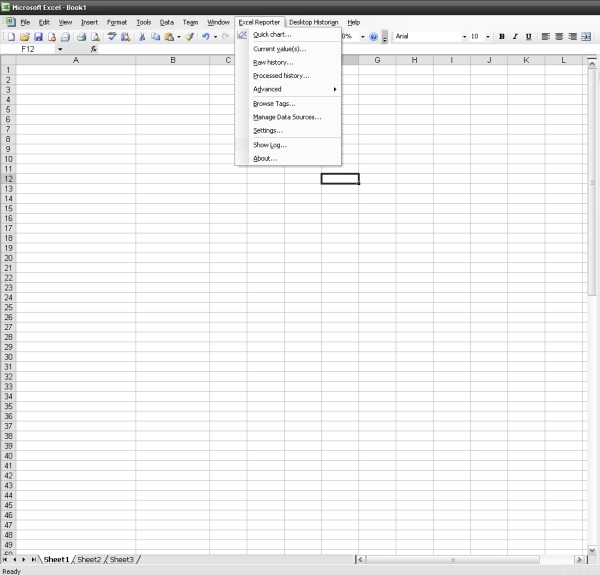Open the font size 10 dropdown
Screen dimensions: 600x575
(488, 37)
